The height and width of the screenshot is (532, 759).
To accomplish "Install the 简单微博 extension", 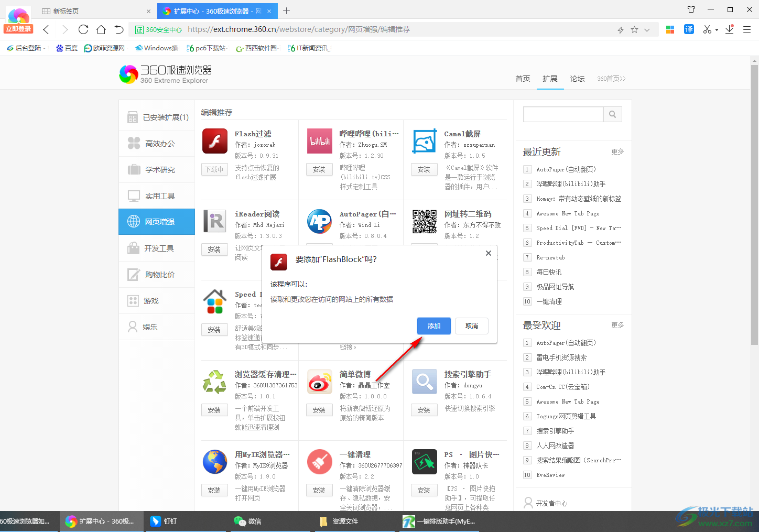I will click(319, 410).
